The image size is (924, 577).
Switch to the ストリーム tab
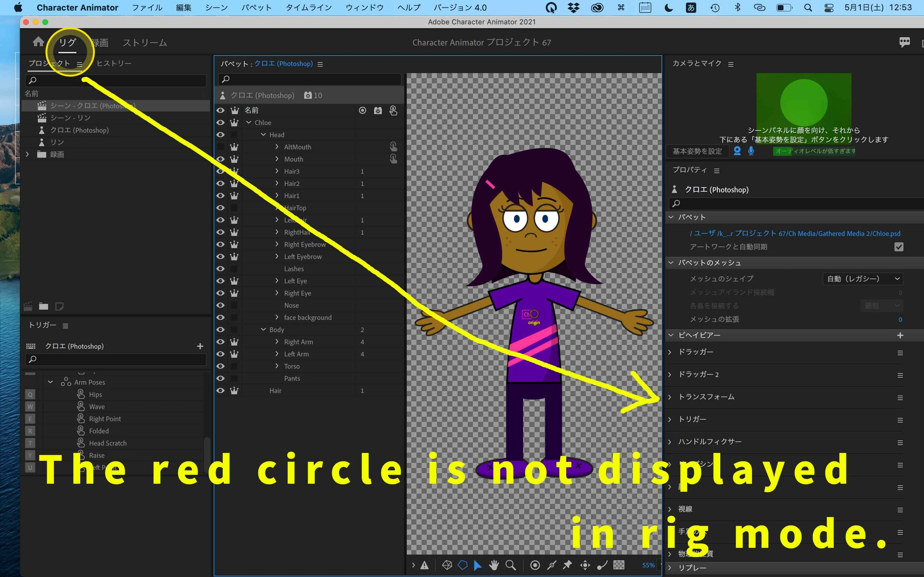tap(145, 43)
